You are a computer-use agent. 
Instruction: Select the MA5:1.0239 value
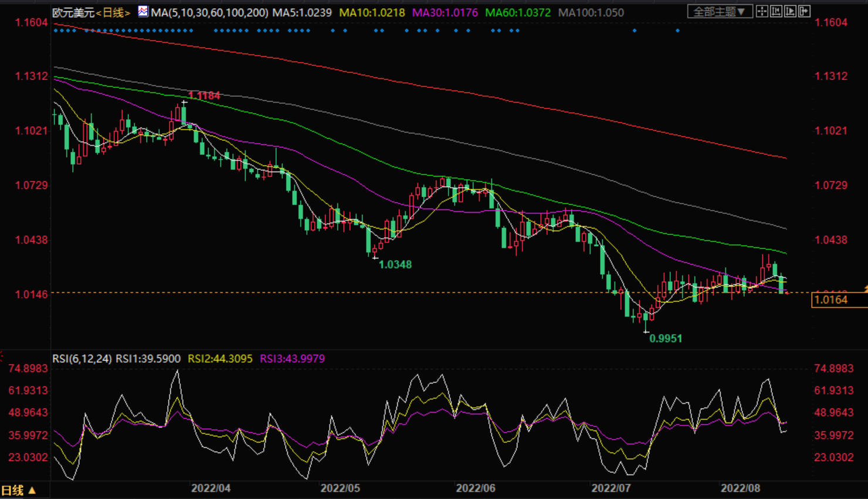click(302, 12)
